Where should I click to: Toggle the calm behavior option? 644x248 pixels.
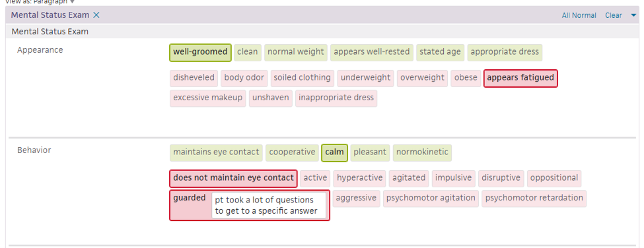point(334,152)
